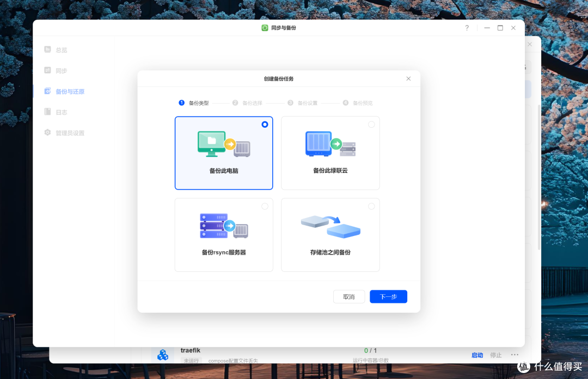Click the 同步与备份 green app icon

coord(265,28)
